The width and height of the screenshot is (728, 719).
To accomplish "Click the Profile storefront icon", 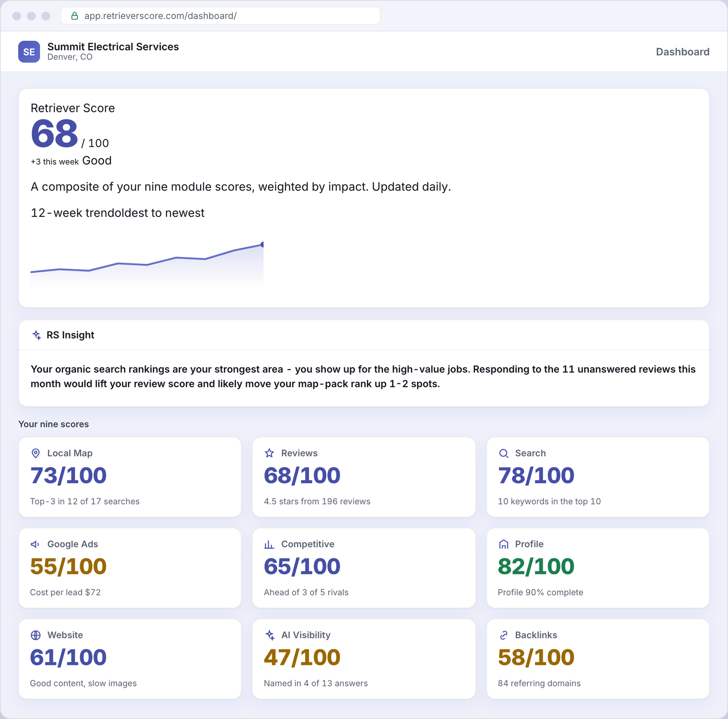I will point(504,544).
